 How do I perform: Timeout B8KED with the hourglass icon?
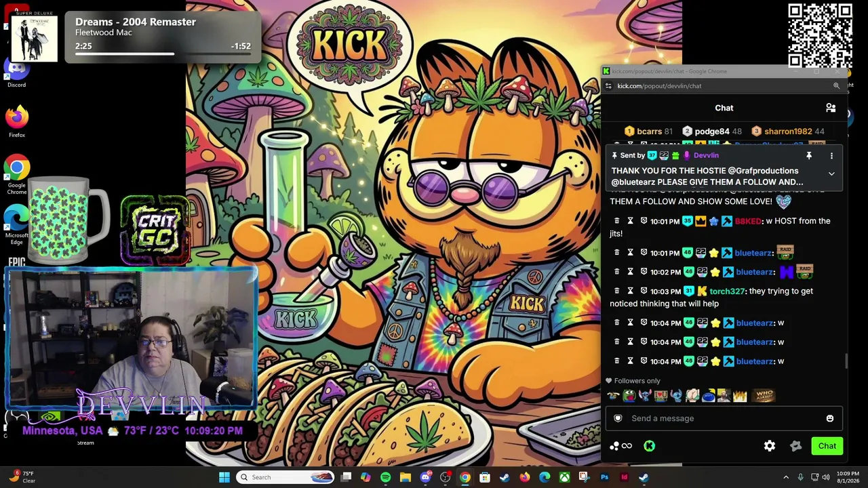(630, 221)
